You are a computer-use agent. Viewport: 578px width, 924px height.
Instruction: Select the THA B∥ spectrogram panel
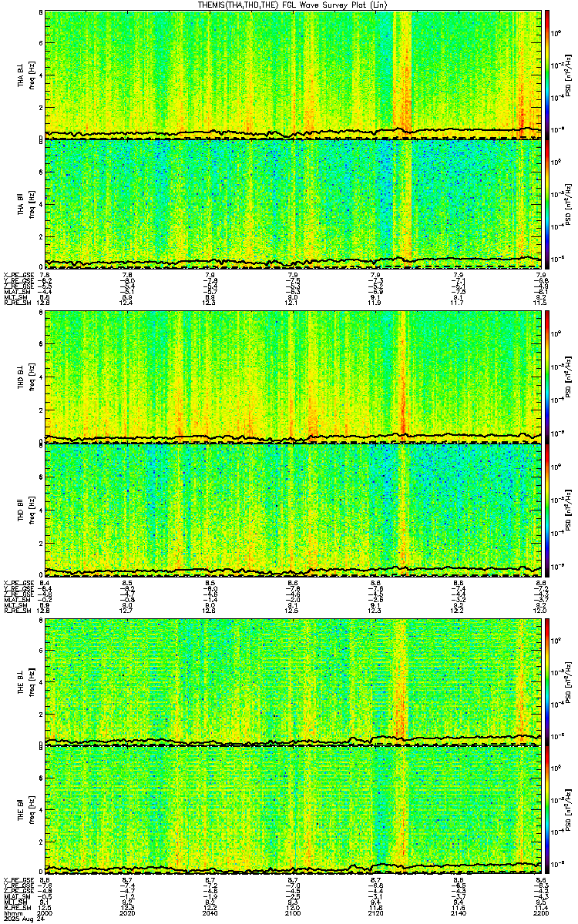pos(293,203)
